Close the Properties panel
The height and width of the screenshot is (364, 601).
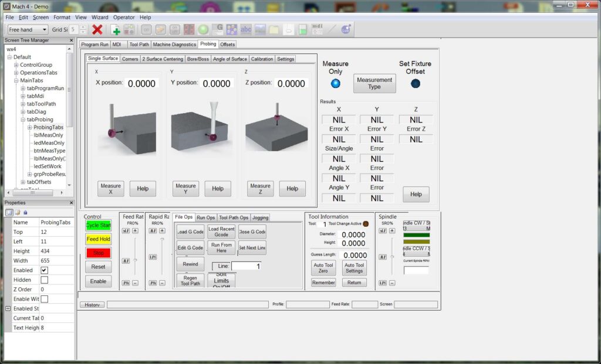[x=71, y=203]
